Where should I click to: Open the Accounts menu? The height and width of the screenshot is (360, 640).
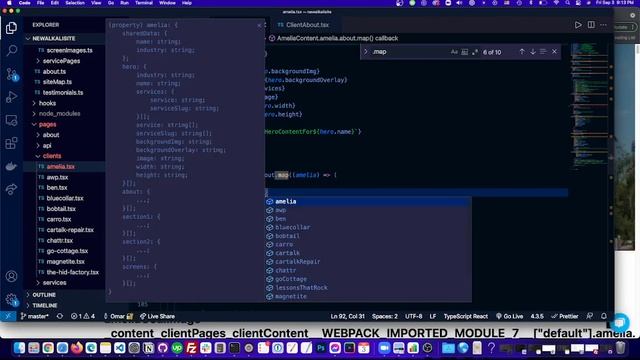coord(11,276)
